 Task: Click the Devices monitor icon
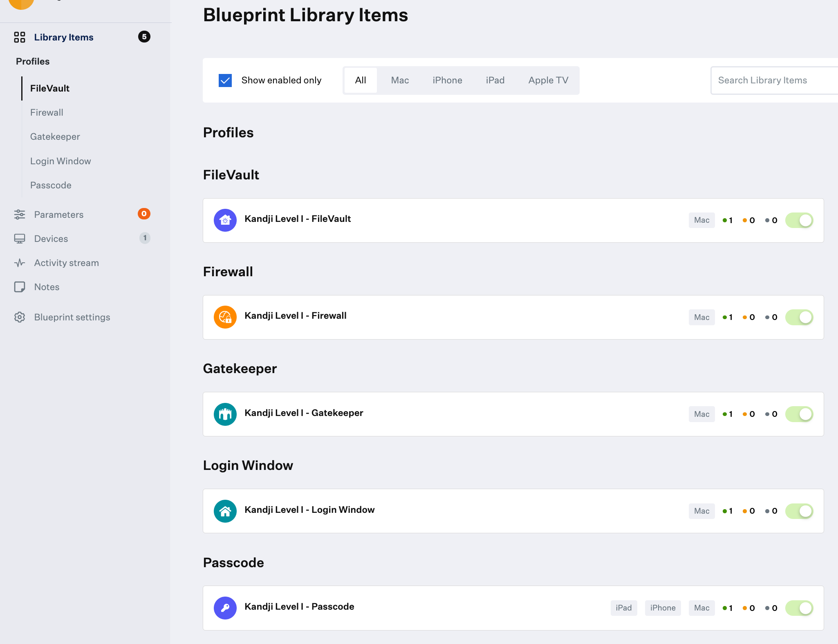20,239
